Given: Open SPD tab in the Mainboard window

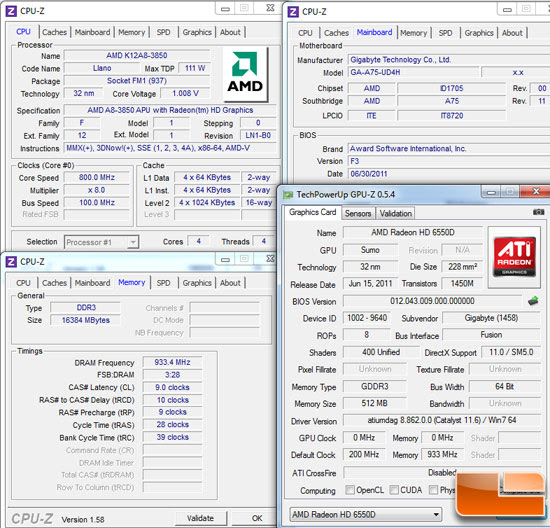Looking at the screenshot, I should point(445,33).
